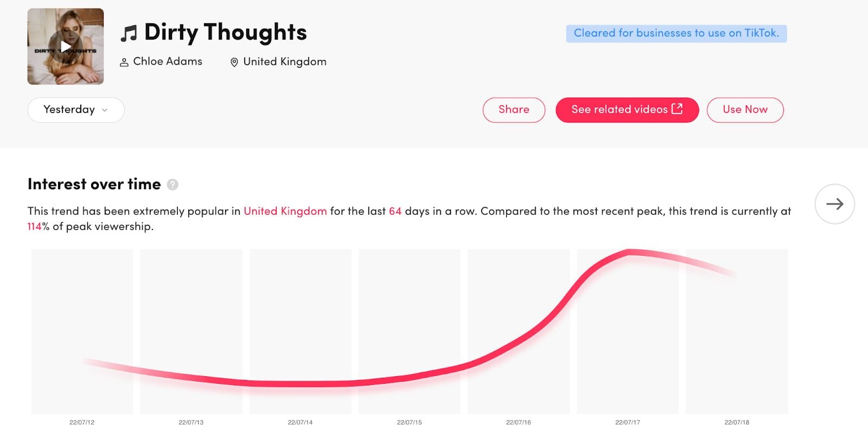The width and height of the screenshot is (868, 438).
Task: Click the music note icon beside title
Action: click(129, 34)
